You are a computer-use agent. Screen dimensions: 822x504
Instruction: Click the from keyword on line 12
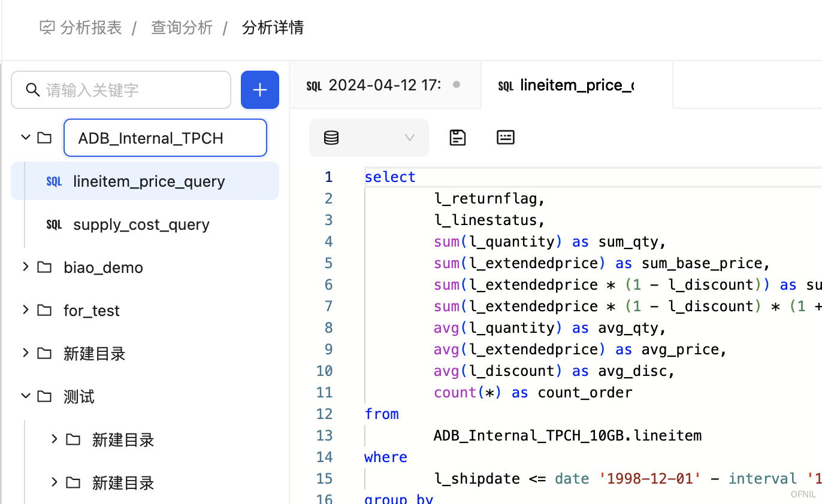[382, 414]
